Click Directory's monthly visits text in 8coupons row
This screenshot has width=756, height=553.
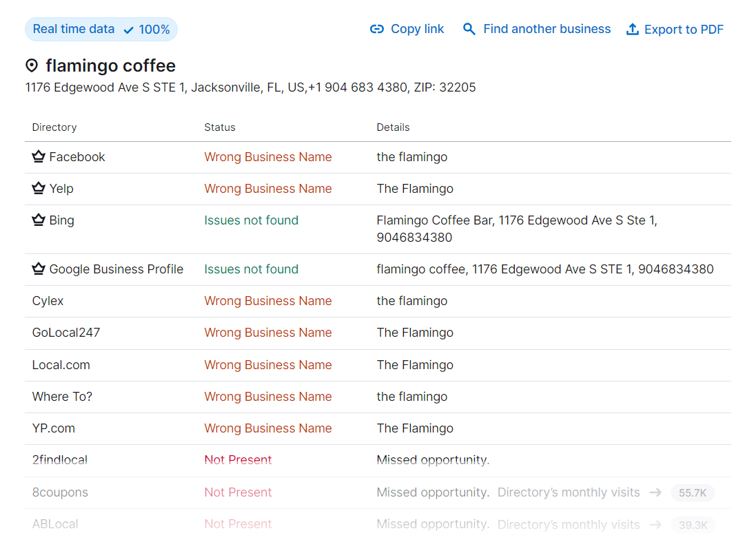[569, 492]
